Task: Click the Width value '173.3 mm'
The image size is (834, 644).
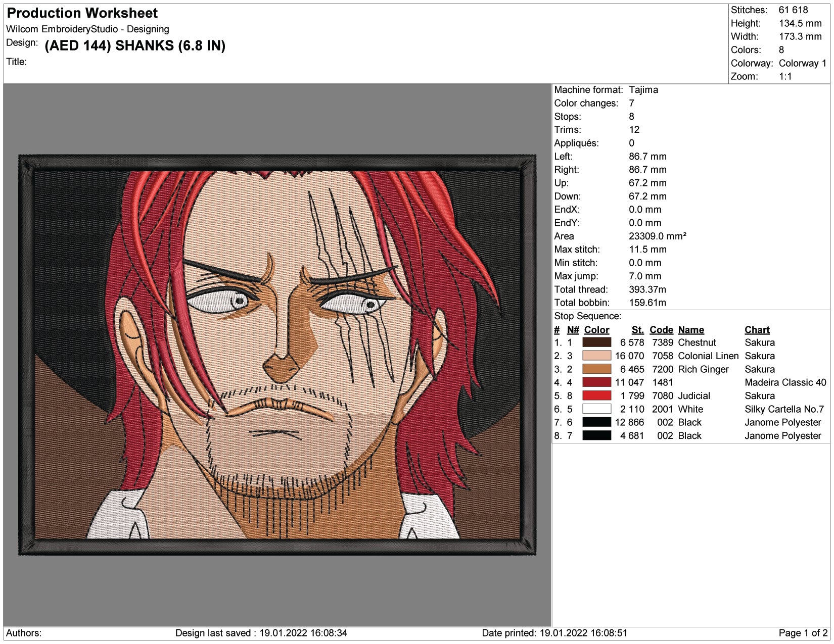Action: coord(800,36)
